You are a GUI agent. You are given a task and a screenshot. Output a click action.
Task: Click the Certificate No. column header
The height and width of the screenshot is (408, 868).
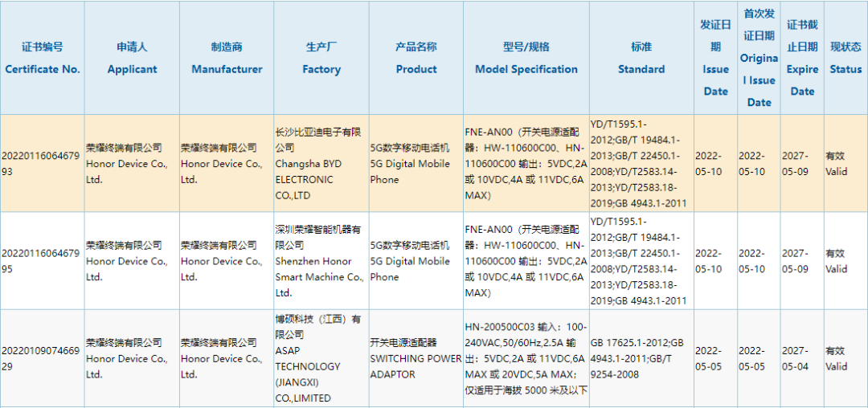[43, 58]
